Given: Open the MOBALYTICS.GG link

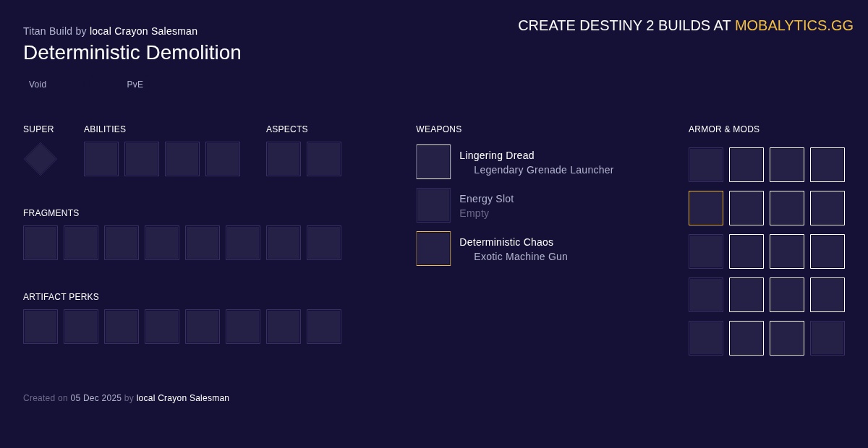Looking at the screenshot, I should tap(793, 25).
